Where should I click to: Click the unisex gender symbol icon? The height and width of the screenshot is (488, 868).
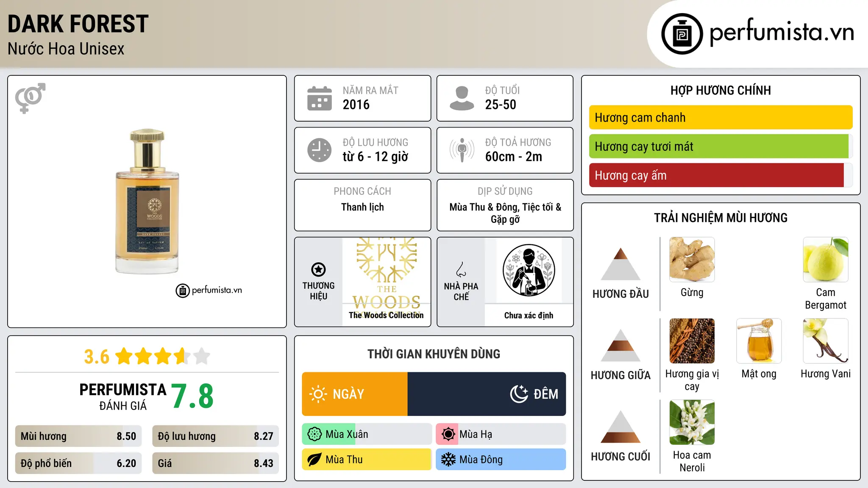(30, 98)
